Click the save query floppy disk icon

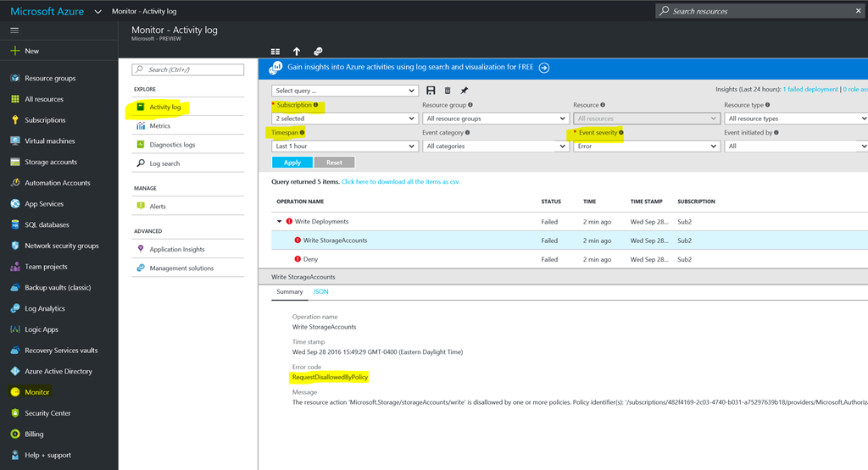click(x=431, y=91)
